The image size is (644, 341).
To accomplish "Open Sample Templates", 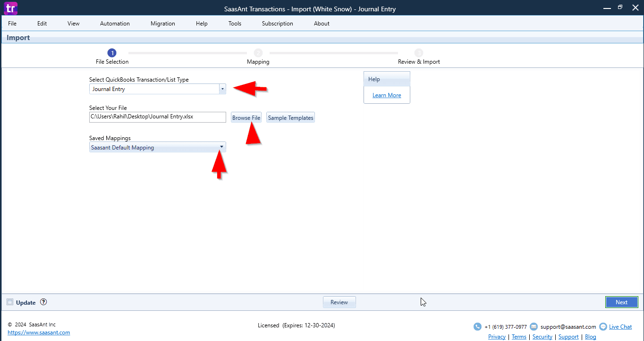I will tap(291, 118).
